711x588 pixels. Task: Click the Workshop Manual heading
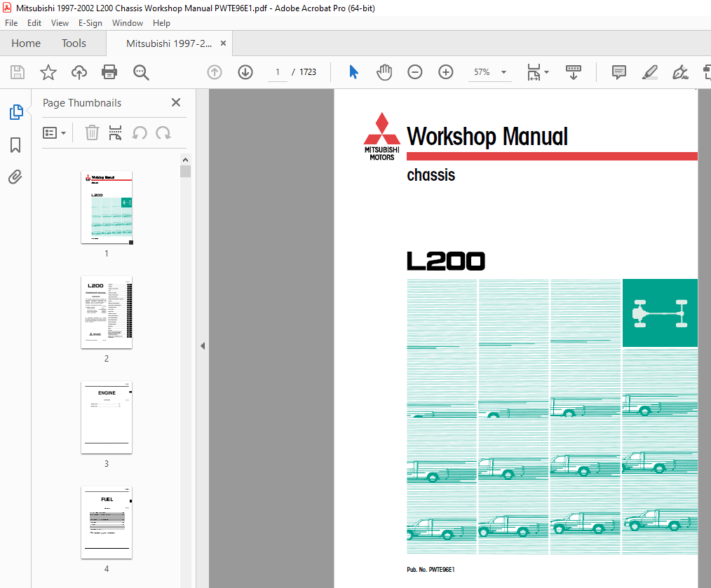[487, 137]
